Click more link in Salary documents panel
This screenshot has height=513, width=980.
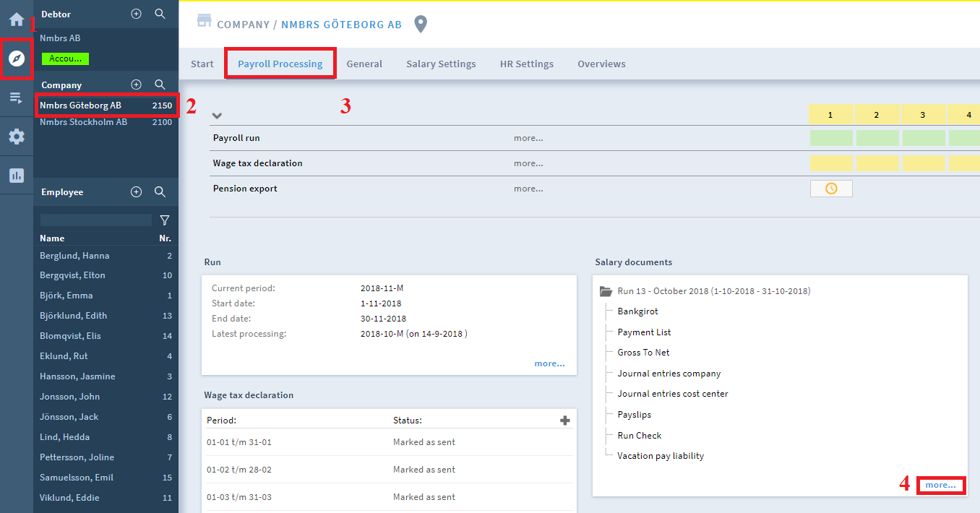pos(940,485)
